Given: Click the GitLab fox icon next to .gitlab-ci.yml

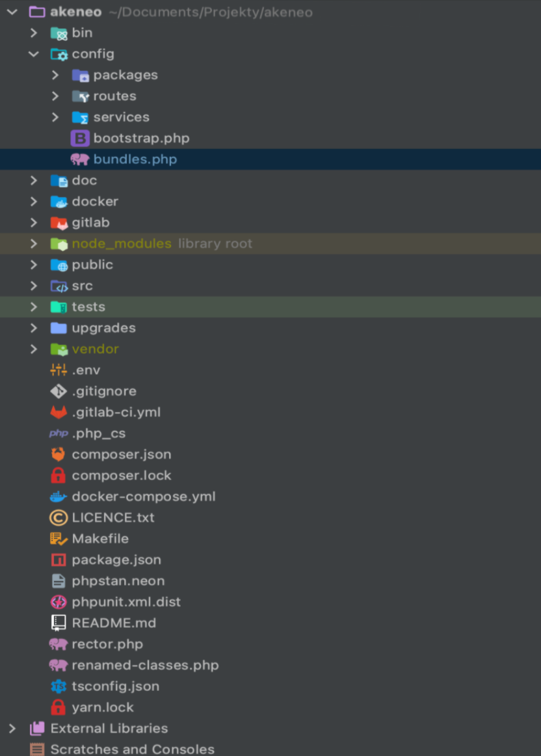Looking at the screenshot, I should [59, 412].
